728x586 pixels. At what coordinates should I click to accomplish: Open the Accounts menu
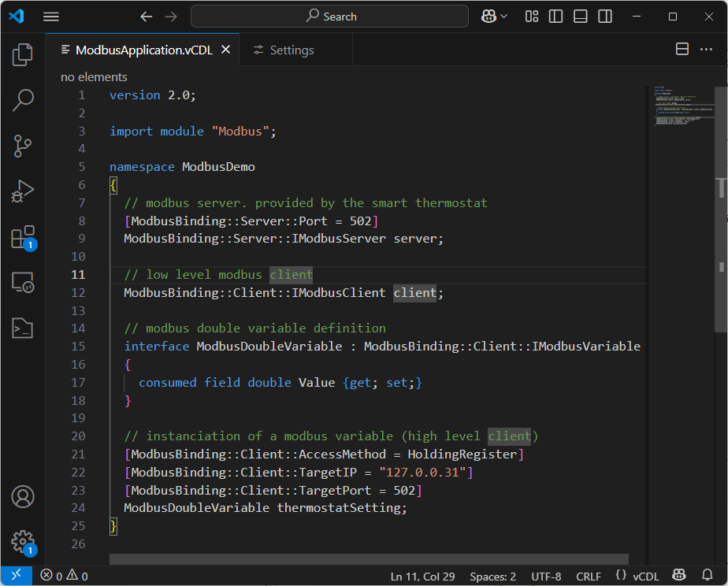(x=22, y=496)
